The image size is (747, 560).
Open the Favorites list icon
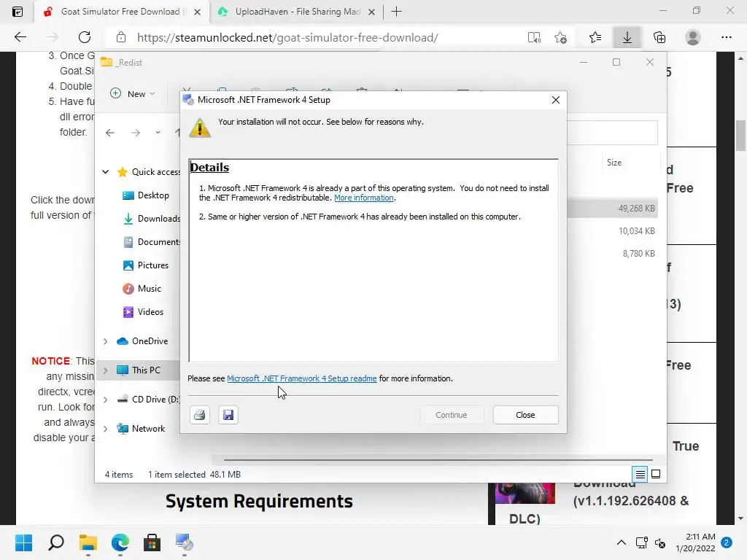click(595, 37)
